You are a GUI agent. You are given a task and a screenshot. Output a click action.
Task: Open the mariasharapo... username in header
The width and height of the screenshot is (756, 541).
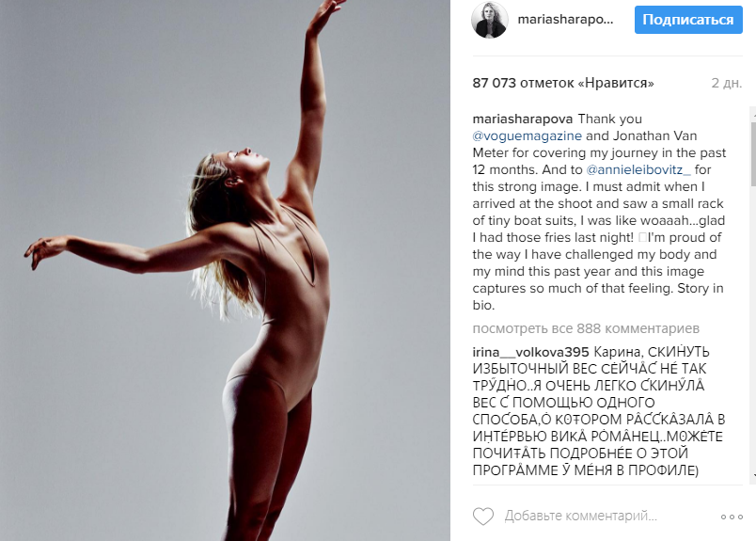click(x=565, y=20)
